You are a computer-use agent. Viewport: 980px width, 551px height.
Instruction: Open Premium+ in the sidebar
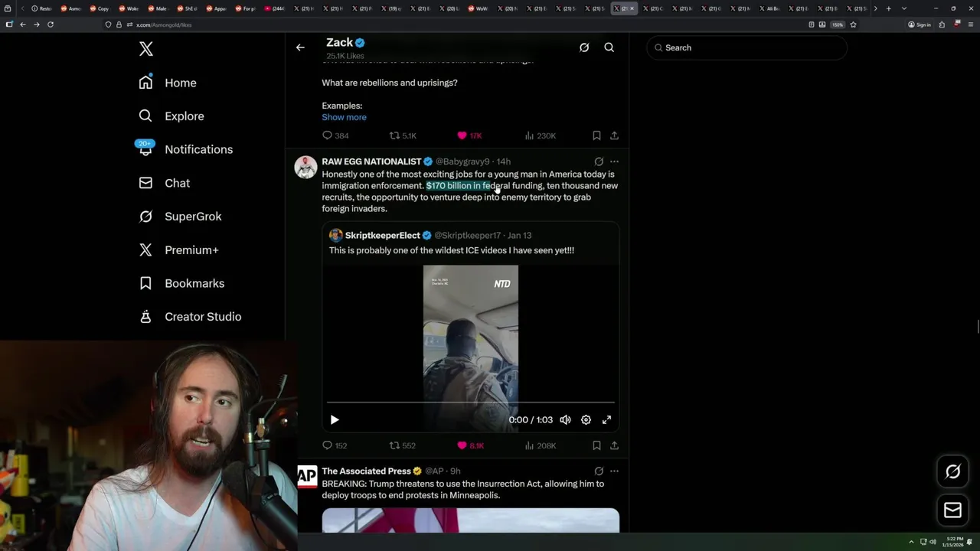179,249
